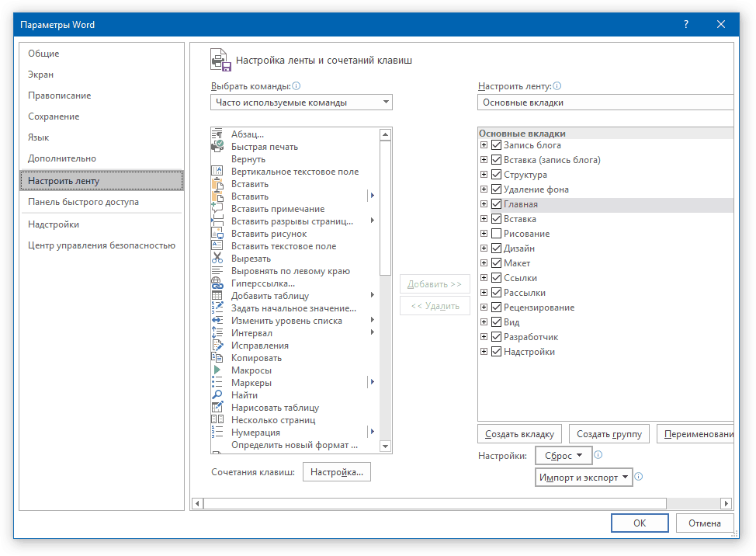756x556 pixels.
Task: Open the Импорт и экспорт dropdown
Action: pyautogui.click(x=584, y=478)
